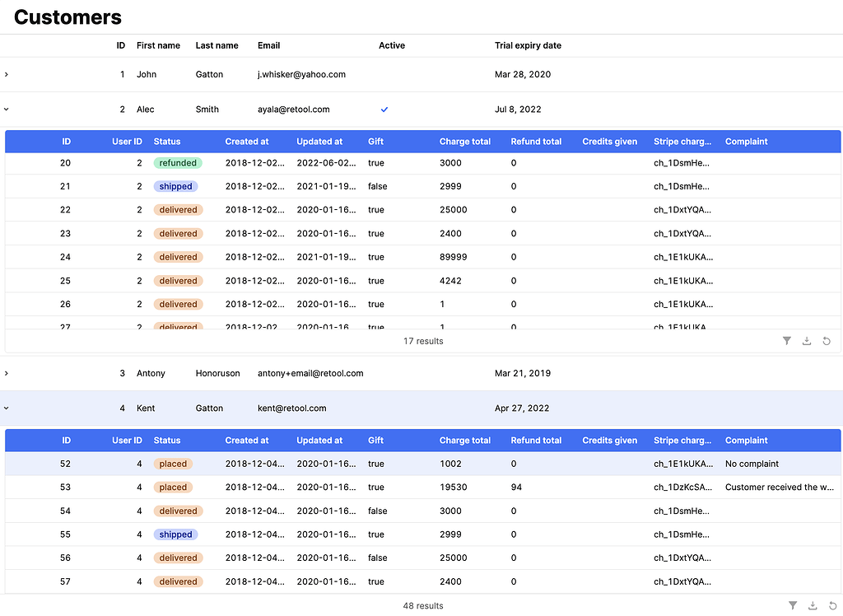Click the Trial expiry date column header
This screenshot has width=843, height=616.
528,45
